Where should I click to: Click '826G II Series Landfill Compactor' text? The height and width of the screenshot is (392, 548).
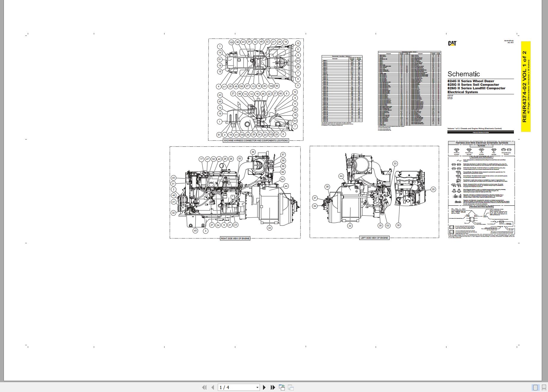pyautogui.click(x=476, y=88)
